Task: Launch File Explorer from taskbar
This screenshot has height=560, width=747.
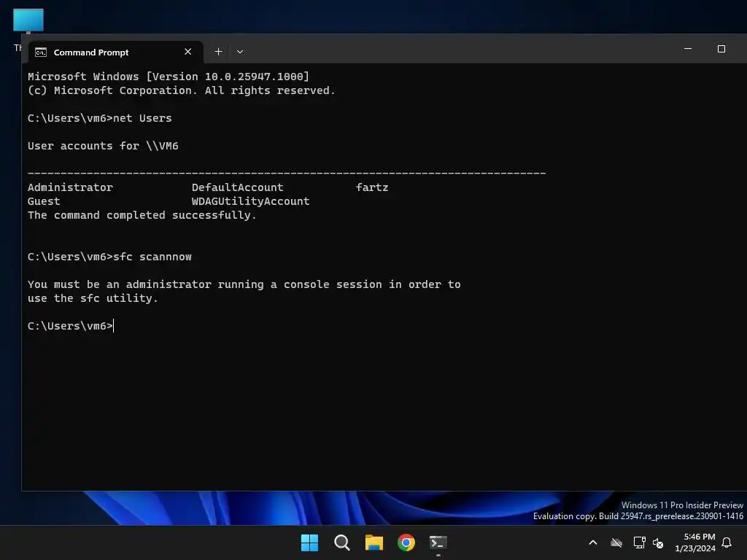Action: 374,542
